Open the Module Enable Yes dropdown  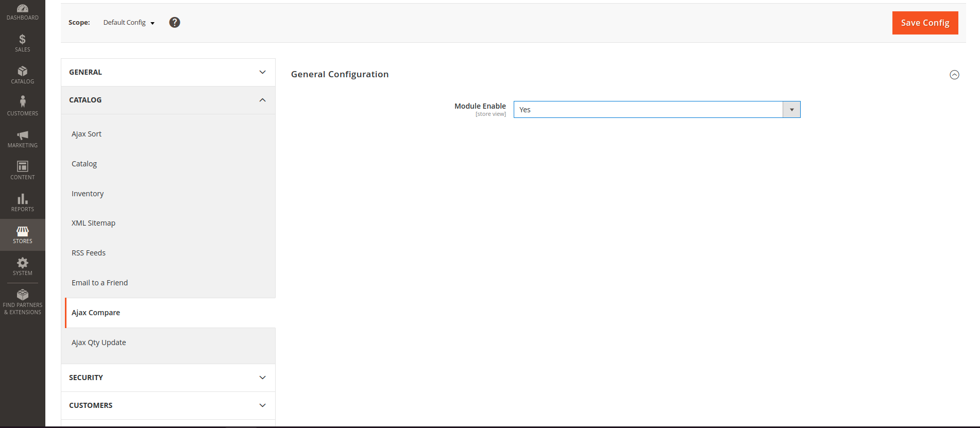tap(657, 110)
